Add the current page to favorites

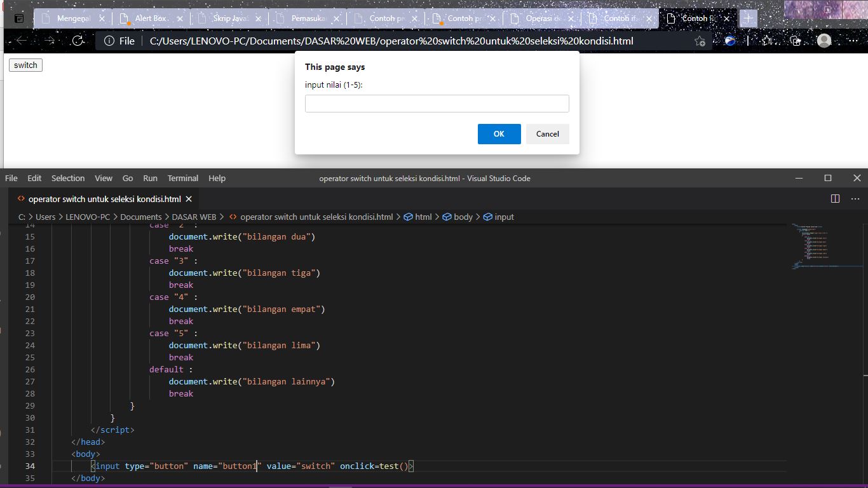(x=699, y=41)
